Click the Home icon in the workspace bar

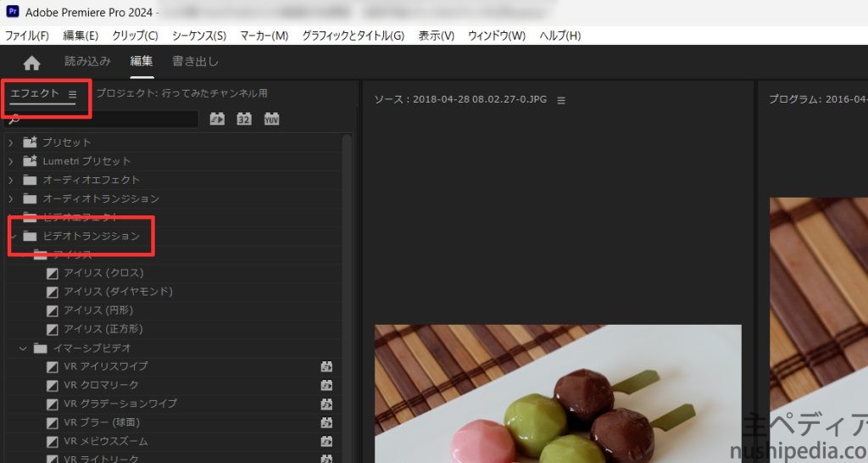(31, 63)
